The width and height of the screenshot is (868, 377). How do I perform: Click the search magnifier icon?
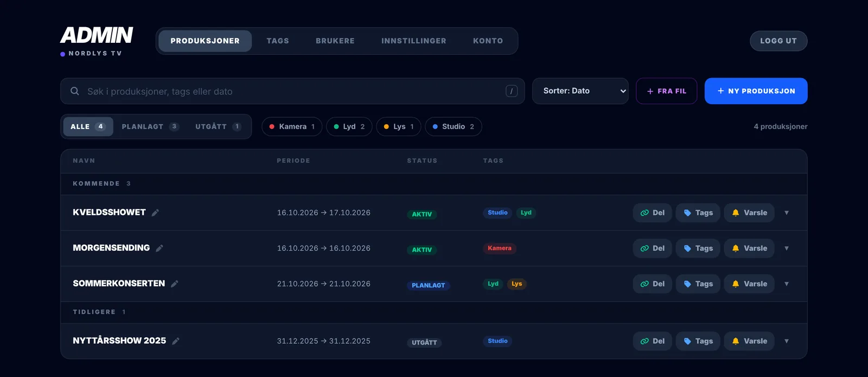tap(75, 91)
